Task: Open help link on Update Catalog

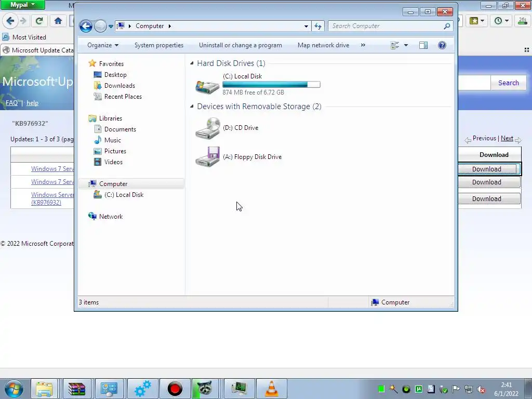Action: click(32, 103)
